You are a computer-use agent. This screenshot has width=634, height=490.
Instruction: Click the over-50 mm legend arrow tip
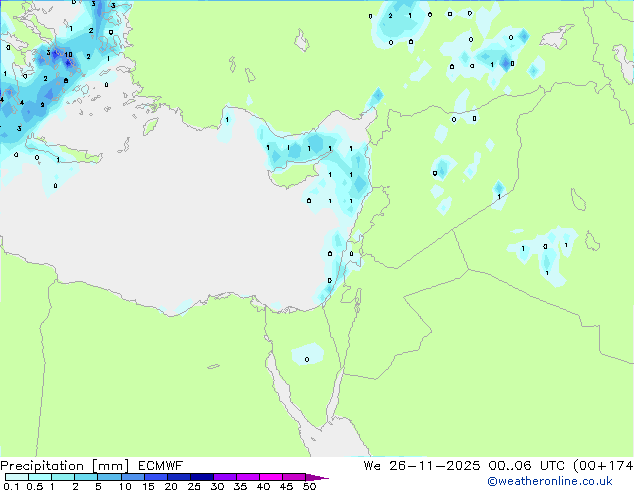[x=317, y=477]
